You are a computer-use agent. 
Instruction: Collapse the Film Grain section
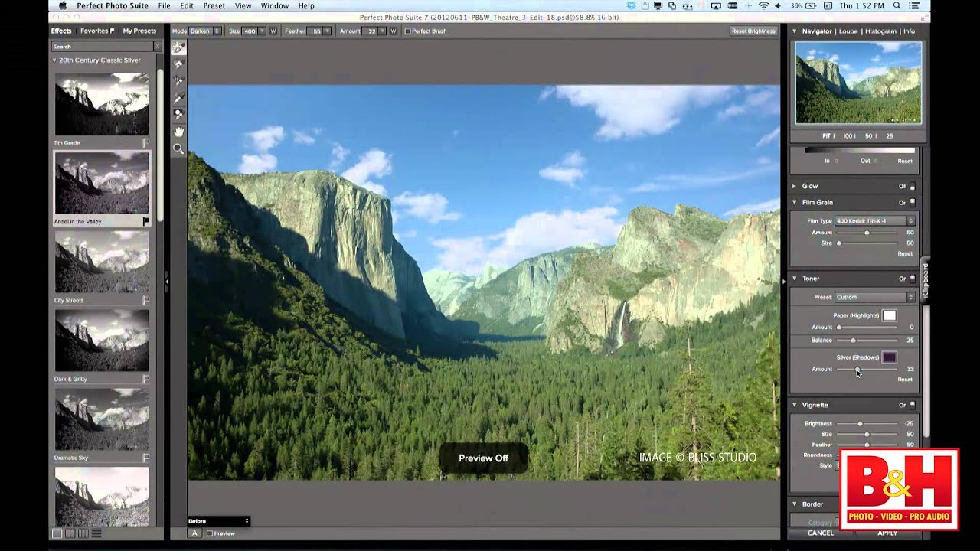795,203
